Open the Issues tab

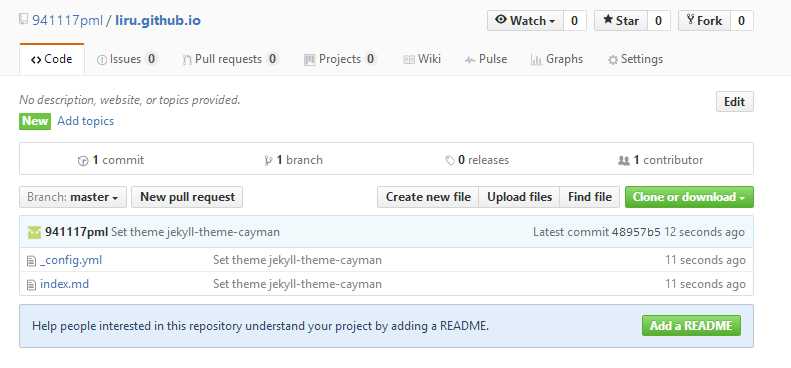pos(127,59)
